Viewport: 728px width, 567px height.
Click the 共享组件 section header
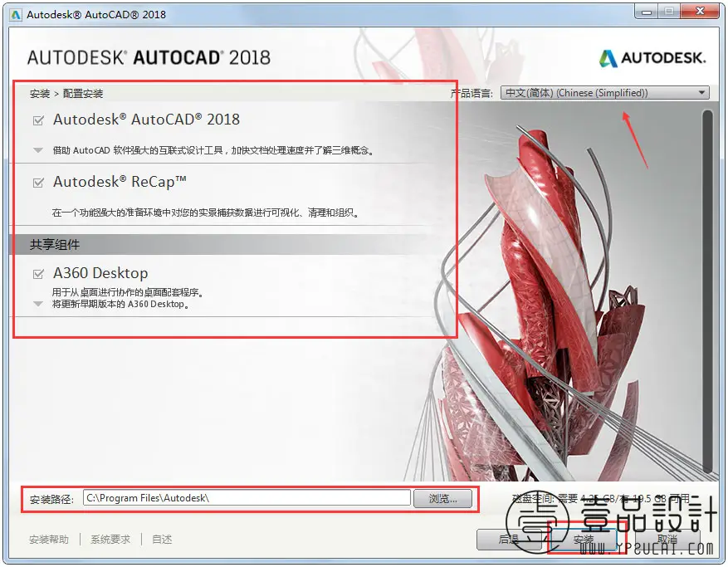click(55, 245)
